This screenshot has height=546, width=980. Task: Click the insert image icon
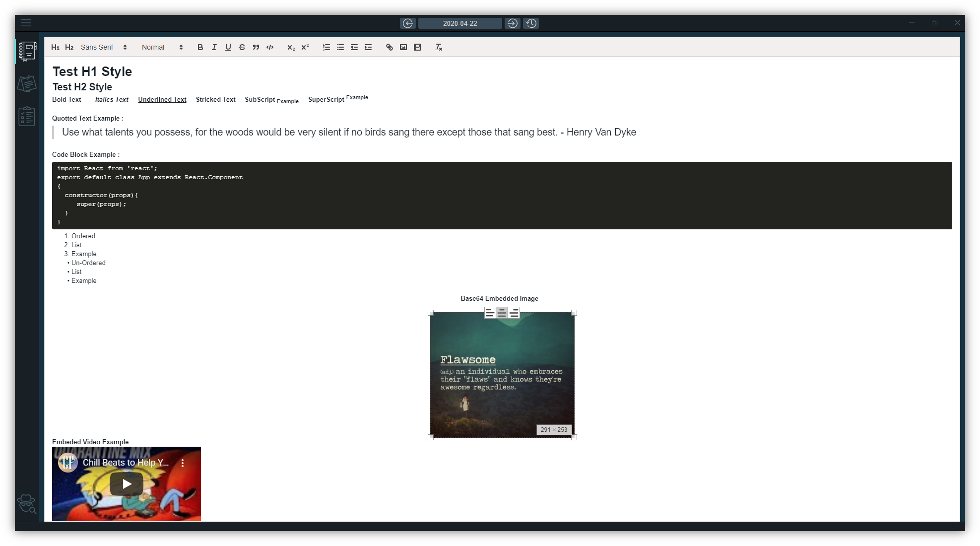[x=403, y=47]
